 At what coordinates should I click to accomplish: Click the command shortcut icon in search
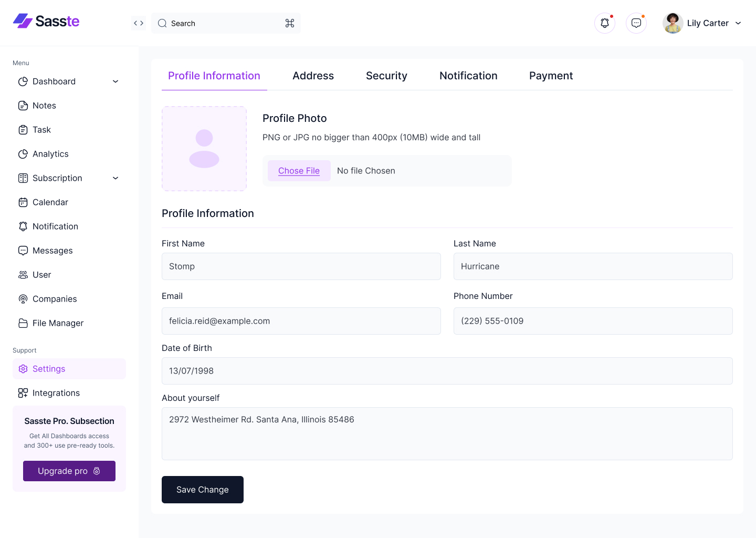pyautogui.click(x=290, y=23)
